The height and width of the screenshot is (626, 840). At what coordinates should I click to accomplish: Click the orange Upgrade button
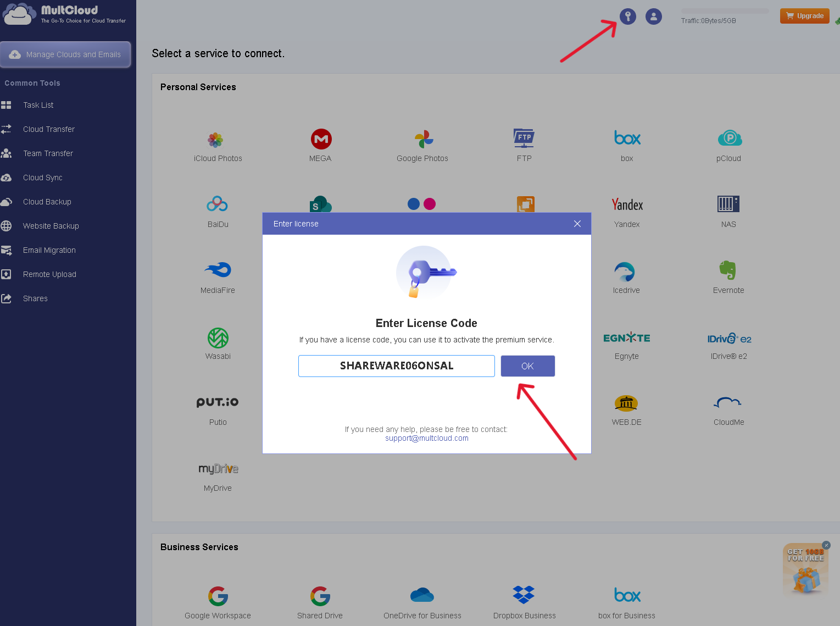point(805,16)
